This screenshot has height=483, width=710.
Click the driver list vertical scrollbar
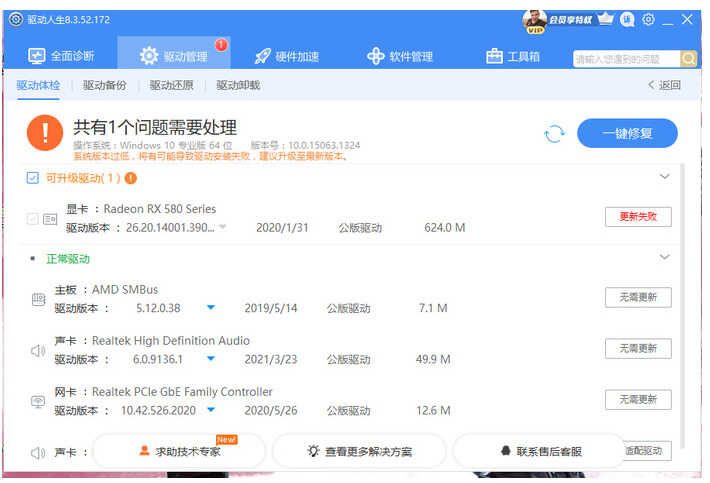683,306
